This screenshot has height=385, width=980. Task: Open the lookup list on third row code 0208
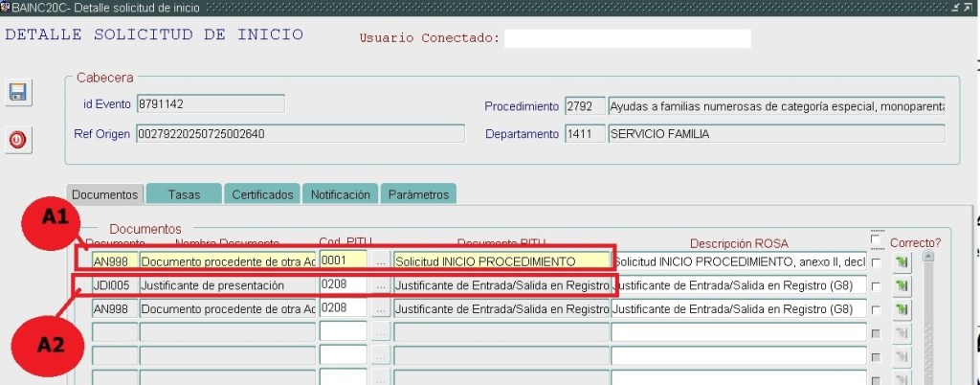pyautogui.click(x=380, y=308)
